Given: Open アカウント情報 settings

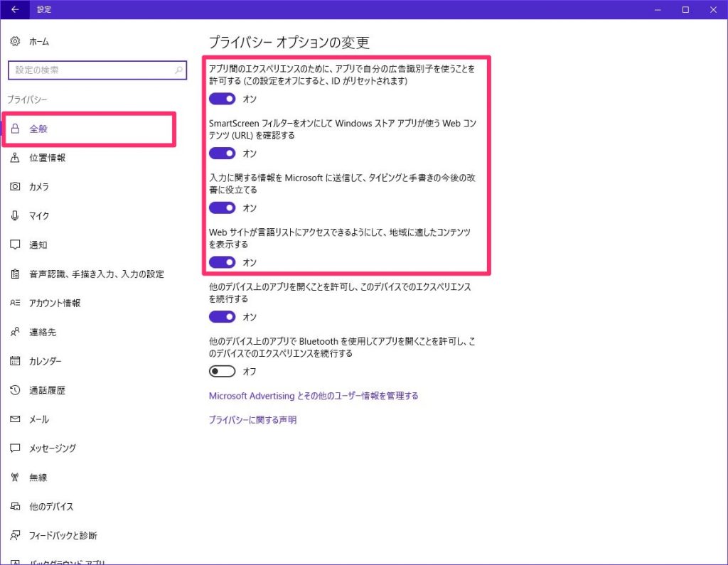Looking at the screenshot, I should [x=50, y=303].
